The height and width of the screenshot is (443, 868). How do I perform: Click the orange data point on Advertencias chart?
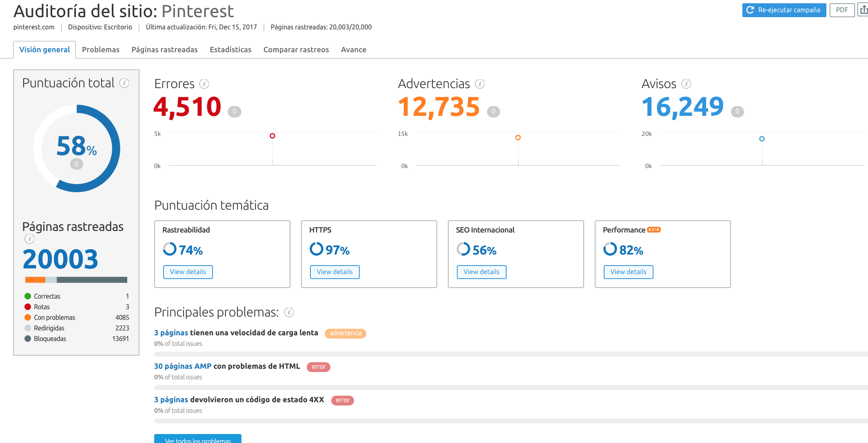pos(518,137)
